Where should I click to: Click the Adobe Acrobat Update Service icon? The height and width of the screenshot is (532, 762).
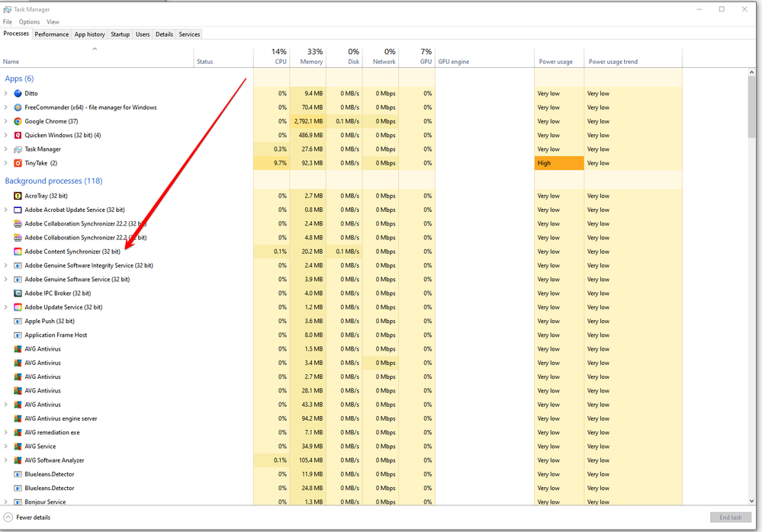point(18,210)
